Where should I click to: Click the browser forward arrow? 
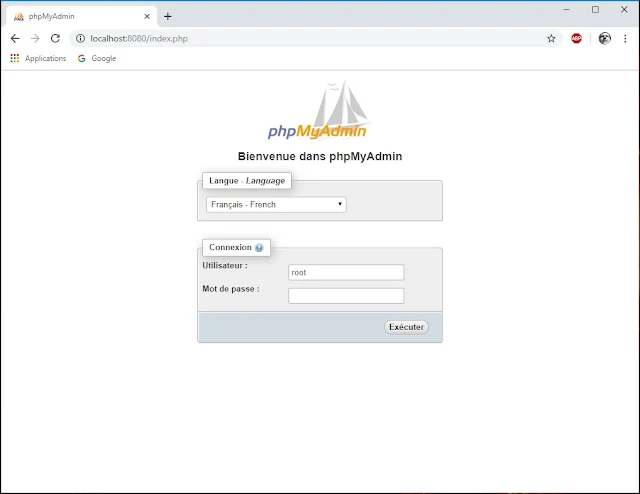[35, 38]
